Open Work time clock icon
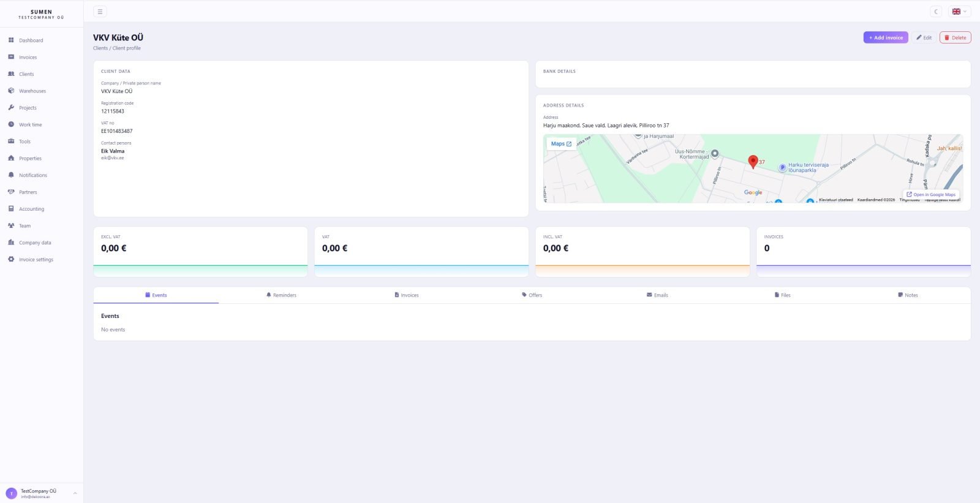980x503 pixels. (11, 124)
